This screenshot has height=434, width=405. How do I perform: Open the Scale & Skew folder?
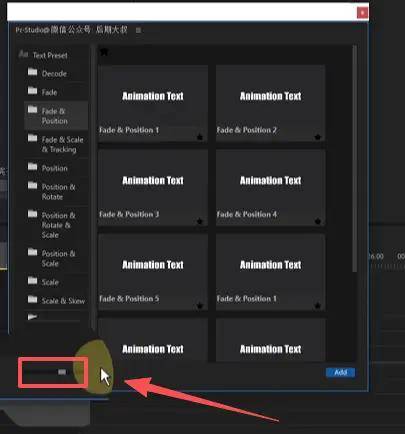tap(56, 300)
